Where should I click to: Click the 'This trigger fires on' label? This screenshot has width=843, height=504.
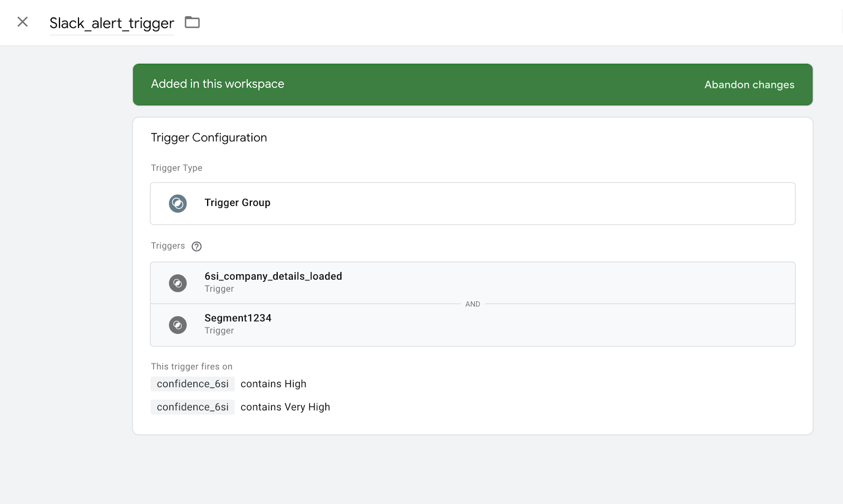[191, 367]
